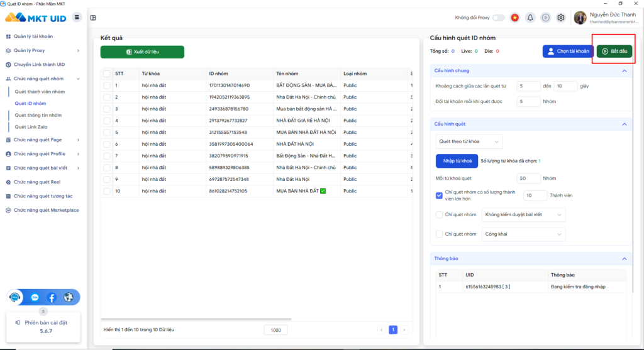644x350 pixels.
Task: Toggle the Không đổi Proxy switch
Action: 499,18
